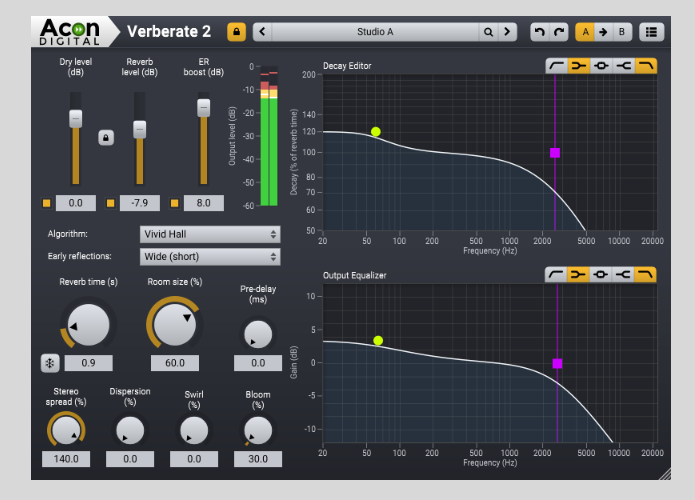This screenshot has height=500, width=695.
Task: Click the Dispersion knob
Action: coord(130,430)
